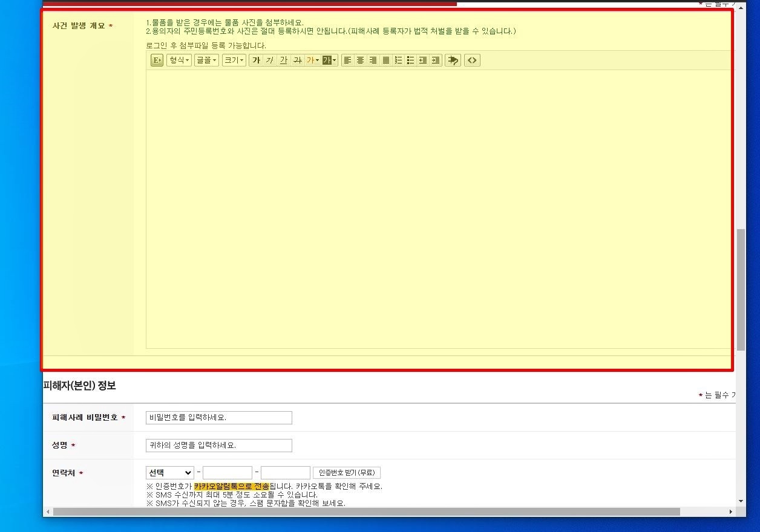Click the 성명 name input field
The width and height of the screenshot is (760, 532).
(x=219, y=446)
